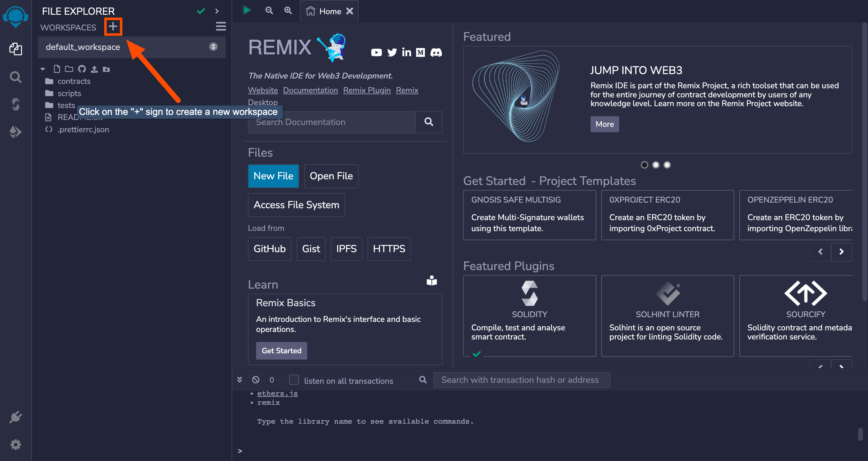Image resolution: width=868 pixels, height=461 pixels.
Task: Open the Remix LinkedIn icon
Action: [406, 53]
